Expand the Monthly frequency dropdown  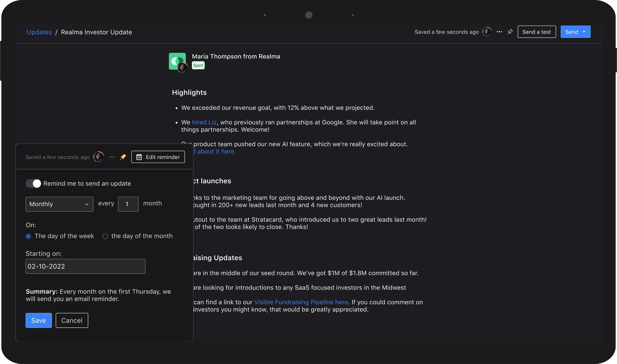pyautogui.click(x=59, y=204)
